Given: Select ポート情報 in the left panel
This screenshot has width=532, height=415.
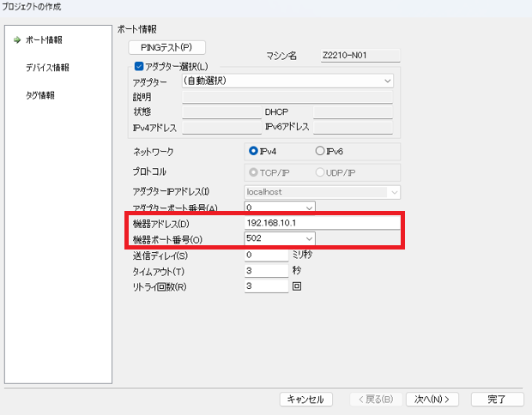Looking at the screenshot, I should tap(44, 39).
